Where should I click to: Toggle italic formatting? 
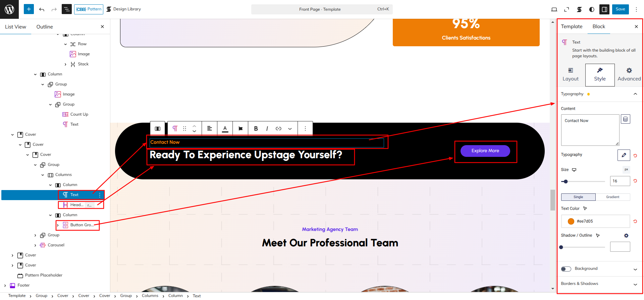coord(267,129)
